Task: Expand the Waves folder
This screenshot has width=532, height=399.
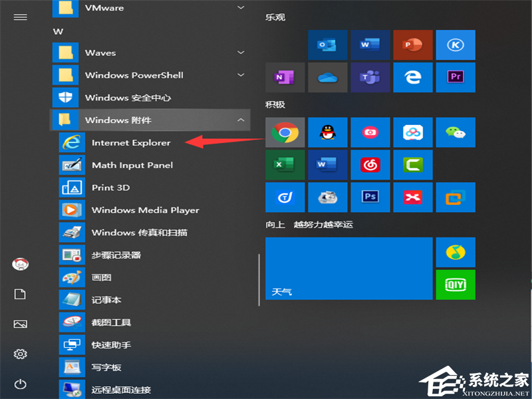Action: (240, 53)
